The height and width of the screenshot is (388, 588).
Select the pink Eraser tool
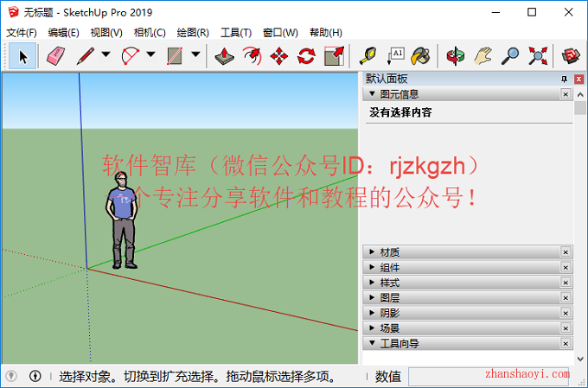pyautogui.click(x=56, y=56)
